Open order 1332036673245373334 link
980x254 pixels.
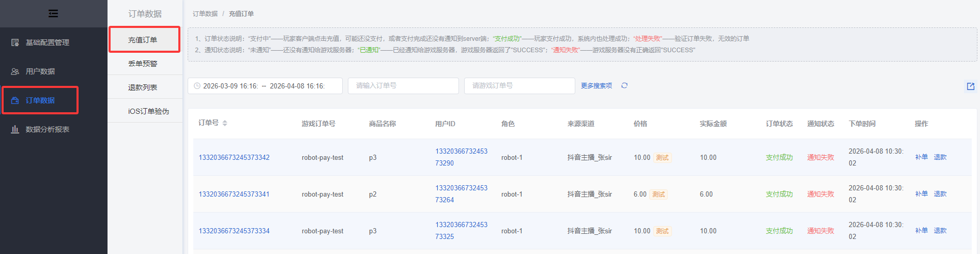pos(234,231)
